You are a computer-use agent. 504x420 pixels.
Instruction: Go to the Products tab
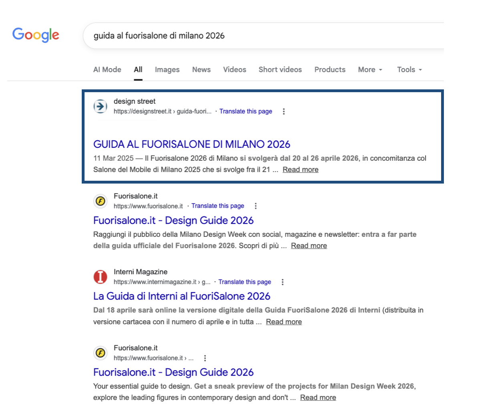click(330, 70)
